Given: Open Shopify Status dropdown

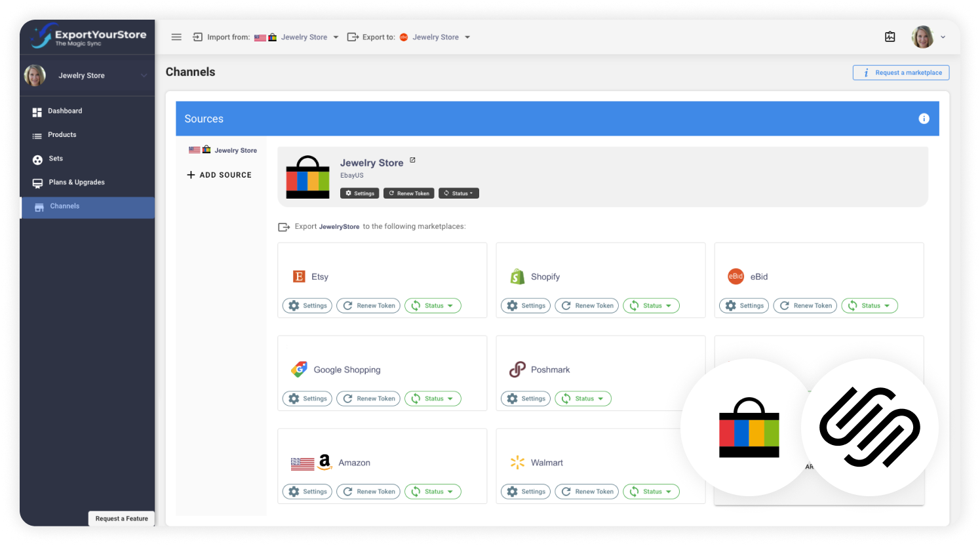Looking at the screenshot, I should tap(651, 305).
